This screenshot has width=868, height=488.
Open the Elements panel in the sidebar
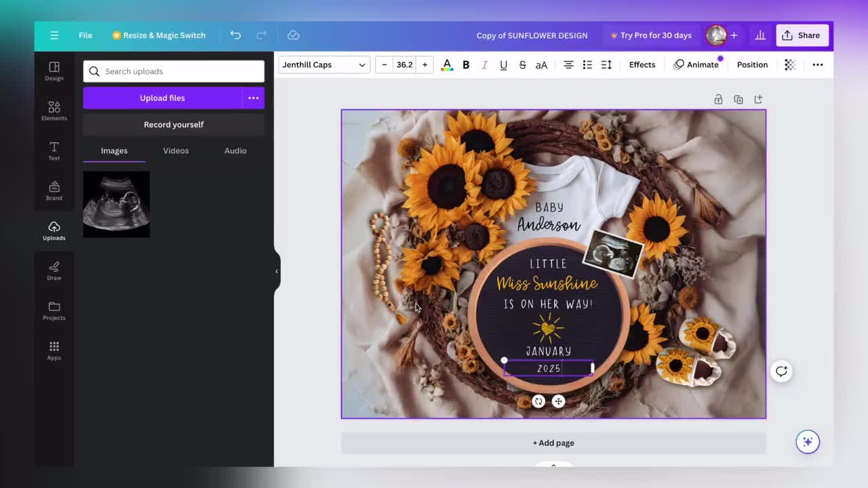point(54,110)
